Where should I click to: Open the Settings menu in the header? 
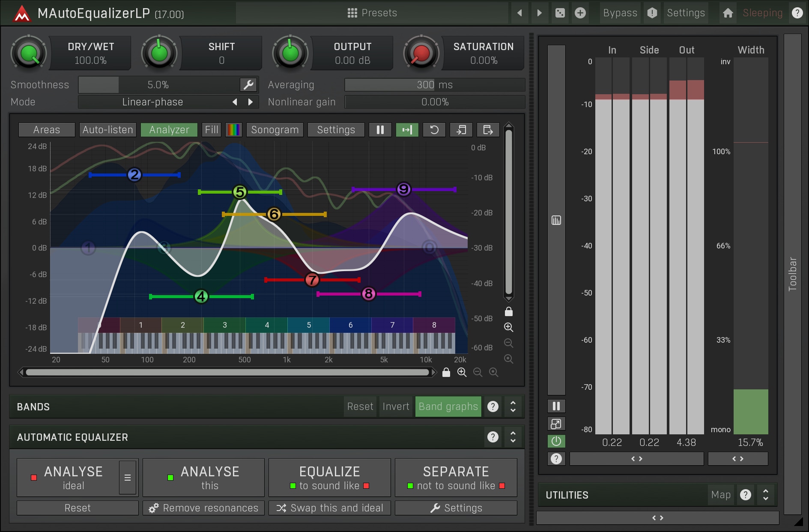(685, 13)
